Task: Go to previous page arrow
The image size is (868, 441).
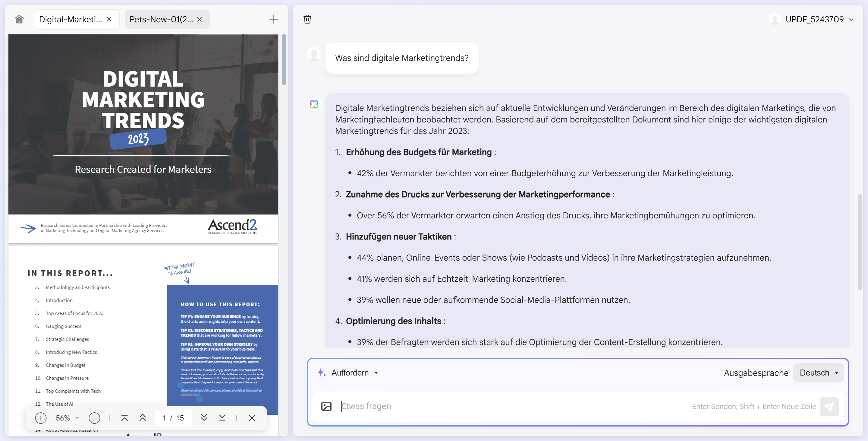Action: [143, 418]
